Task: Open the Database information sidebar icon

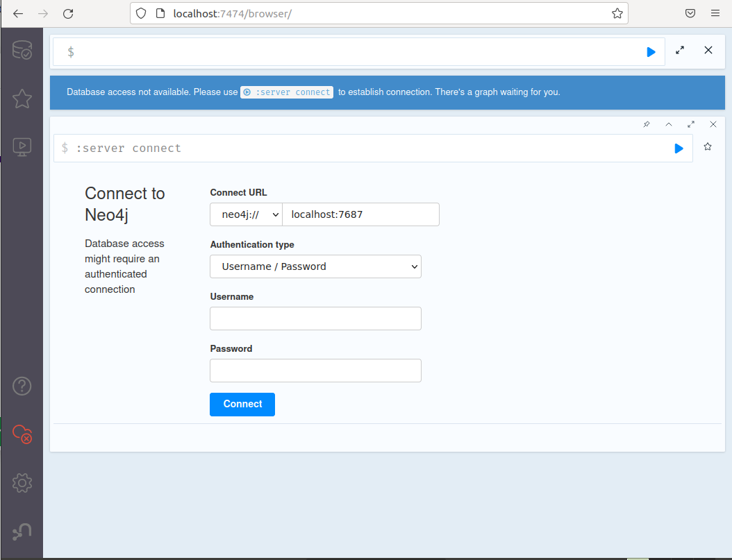Action: (22, 50)
